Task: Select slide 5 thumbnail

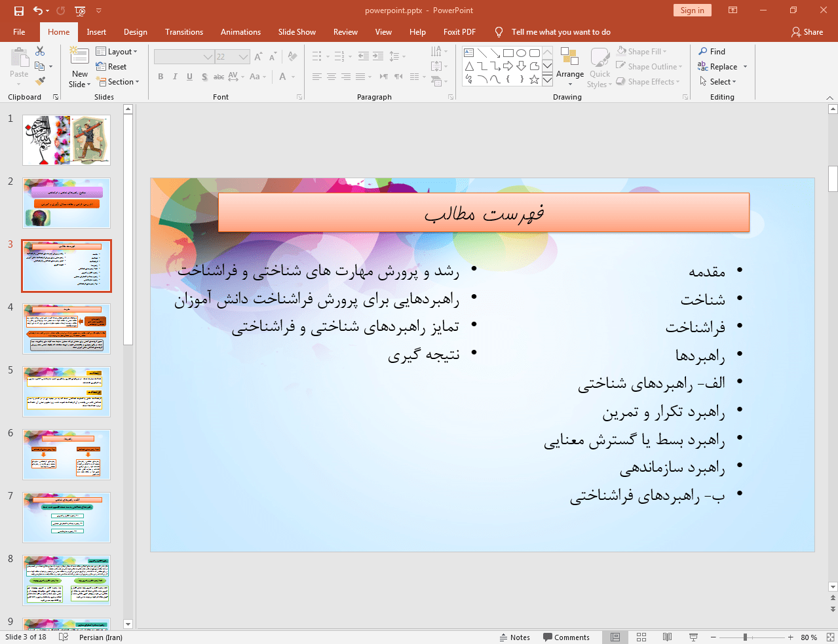Action: point(66,391)
